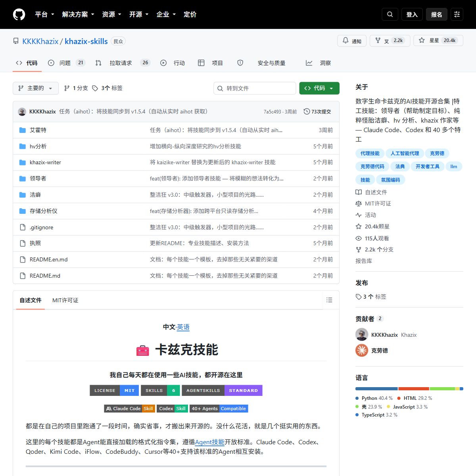Click the README.md file icon

pos(23,276)
